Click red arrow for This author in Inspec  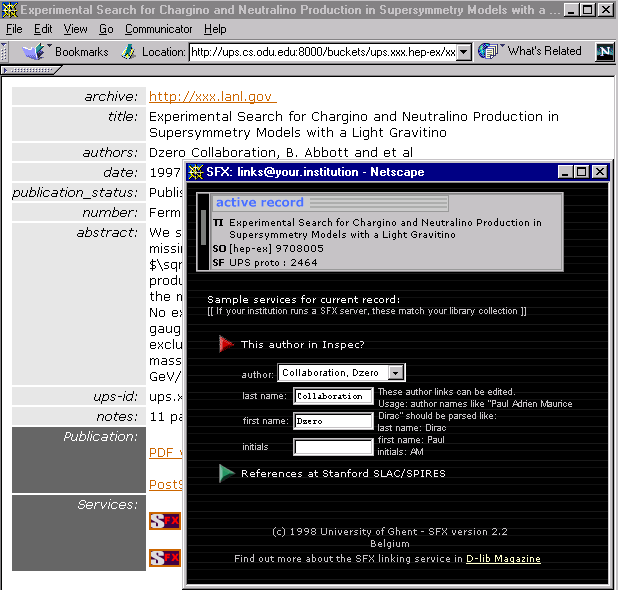(x=226, y=344)
